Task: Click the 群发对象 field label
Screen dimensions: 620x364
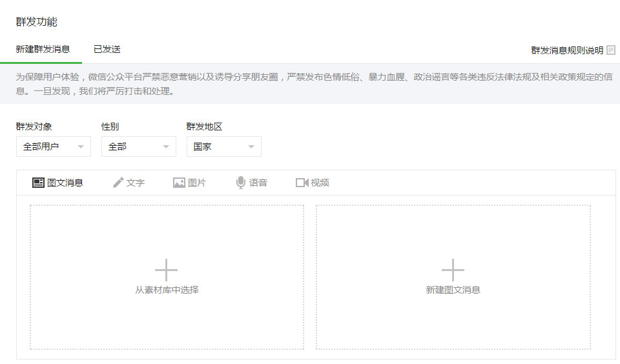Action: coord(34,126)
